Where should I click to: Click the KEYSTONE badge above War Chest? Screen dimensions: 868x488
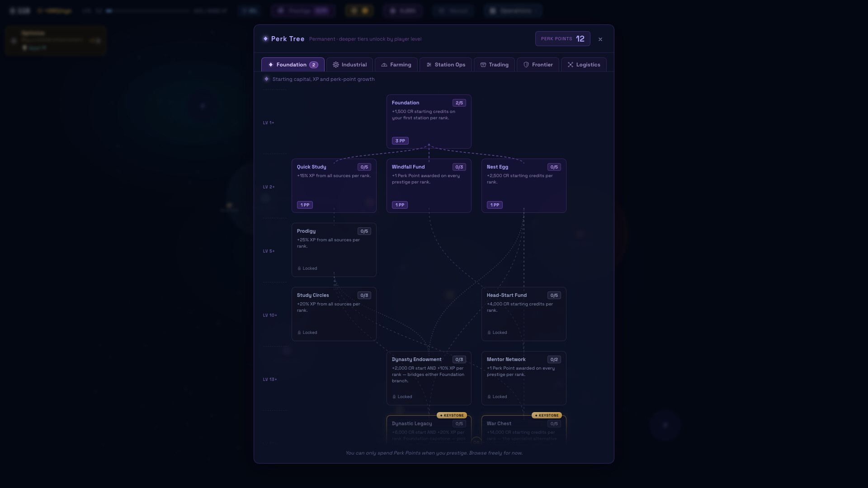[547, 415]
